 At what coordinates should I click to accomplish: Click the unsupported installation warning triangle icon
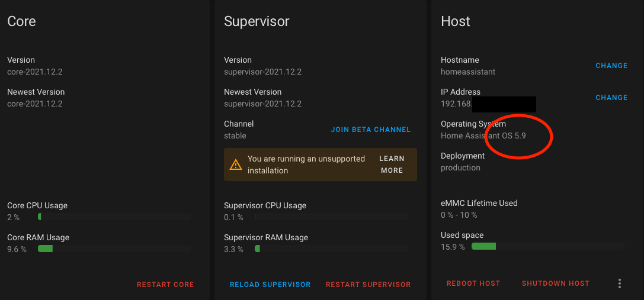[x=235, y=164]
